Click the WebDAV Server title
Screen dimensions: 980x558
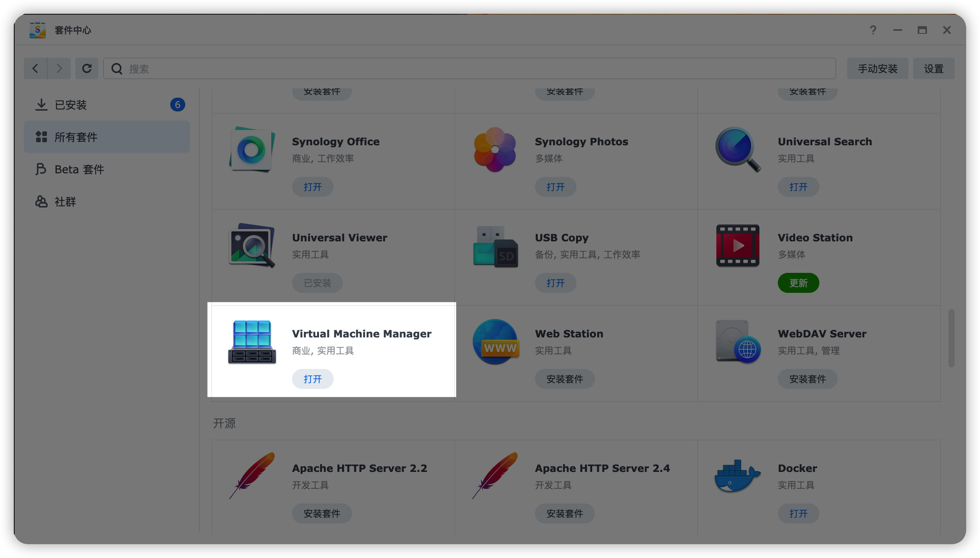[822, 334]
